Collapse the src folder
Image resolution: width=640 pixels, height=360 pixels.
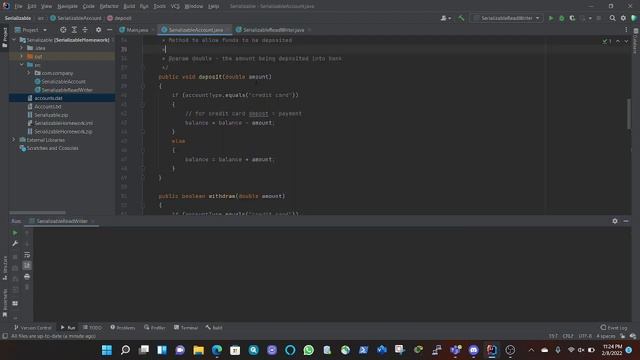[x=22, y=65]
